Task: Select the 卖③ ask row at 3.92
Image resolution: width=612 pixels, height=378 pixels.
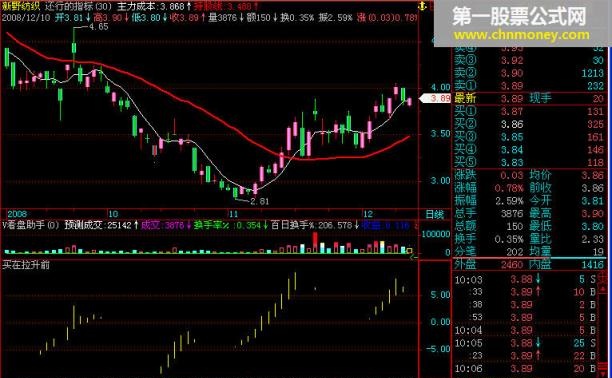Action: (529, 61)
